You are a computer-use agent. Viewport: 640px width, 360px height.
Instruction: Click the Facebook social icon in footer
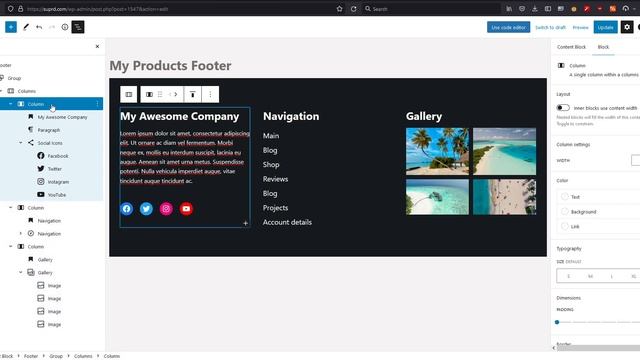point(127,209)
